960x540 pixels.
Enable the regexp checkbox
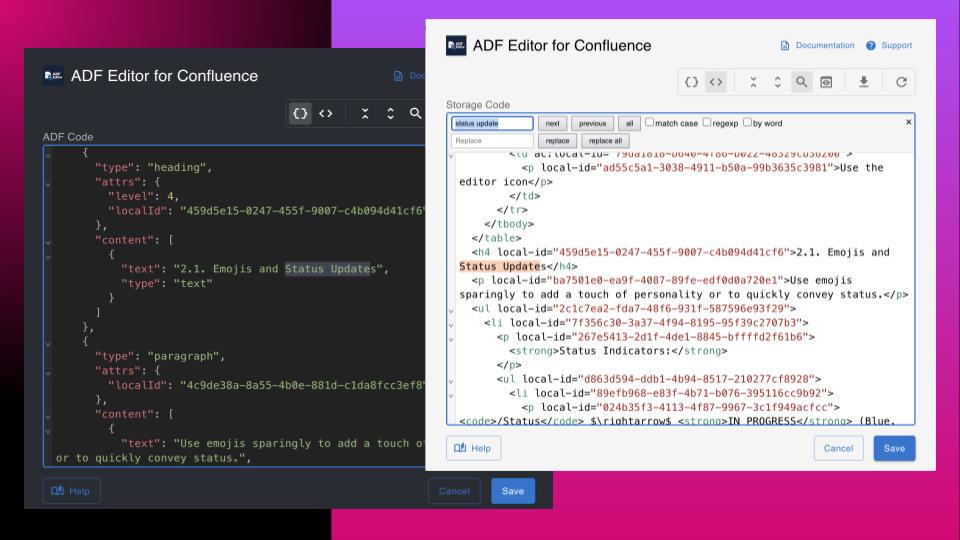click(x=707, y=122)
